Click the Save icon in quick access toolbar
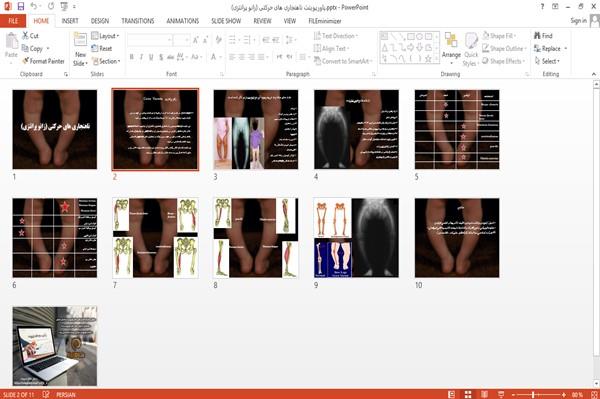The width and height of the screenshot is (600, 399). click(21, 7)
